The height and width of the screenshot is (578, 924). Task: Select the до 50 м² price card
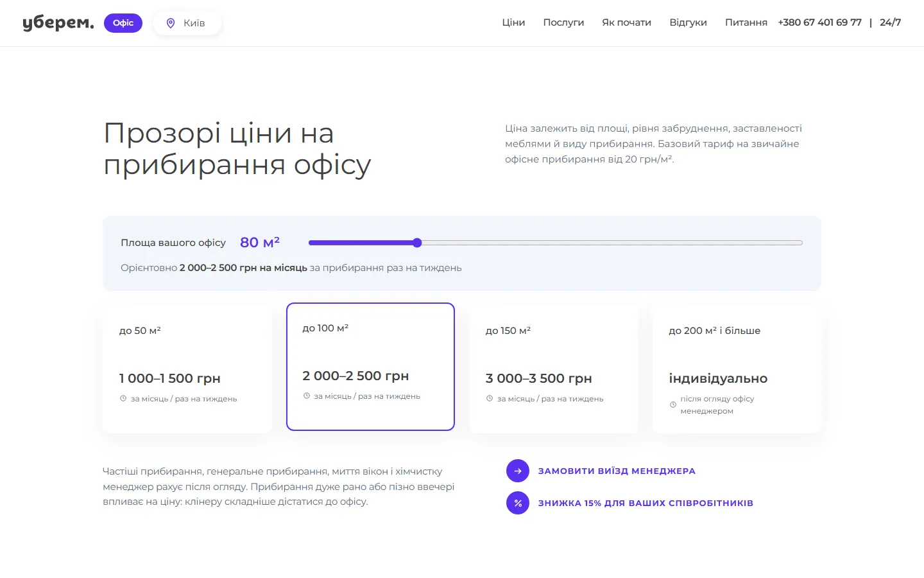[x=187, y=369]
